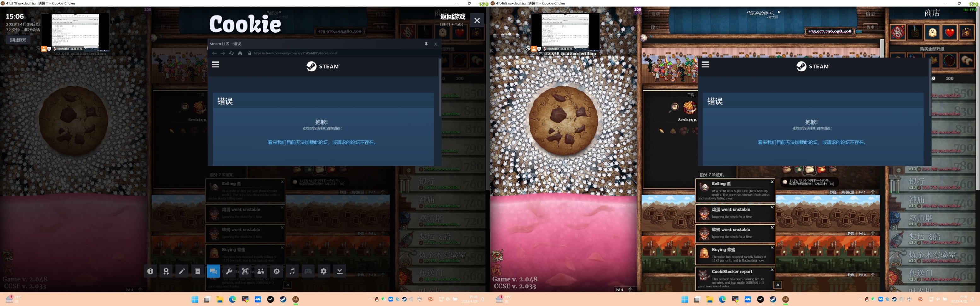
Task: Select the harvest-all garden tool in right window
Action: [690, 108]
